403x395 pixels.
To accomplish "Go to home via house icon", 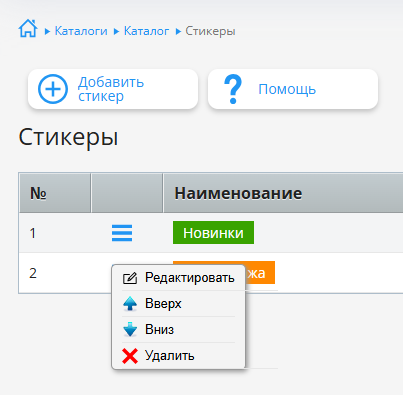I will click(x=28, y=28).
